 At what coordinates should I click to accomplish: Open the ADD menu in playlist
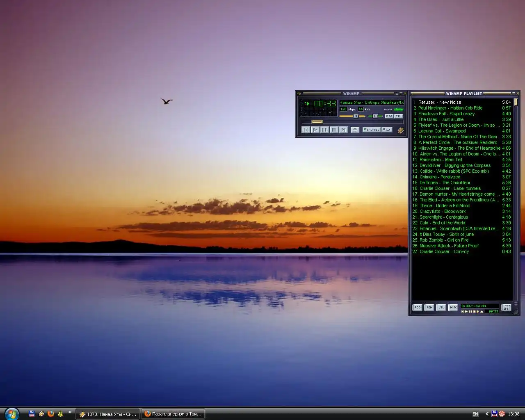tap(417, 307)
